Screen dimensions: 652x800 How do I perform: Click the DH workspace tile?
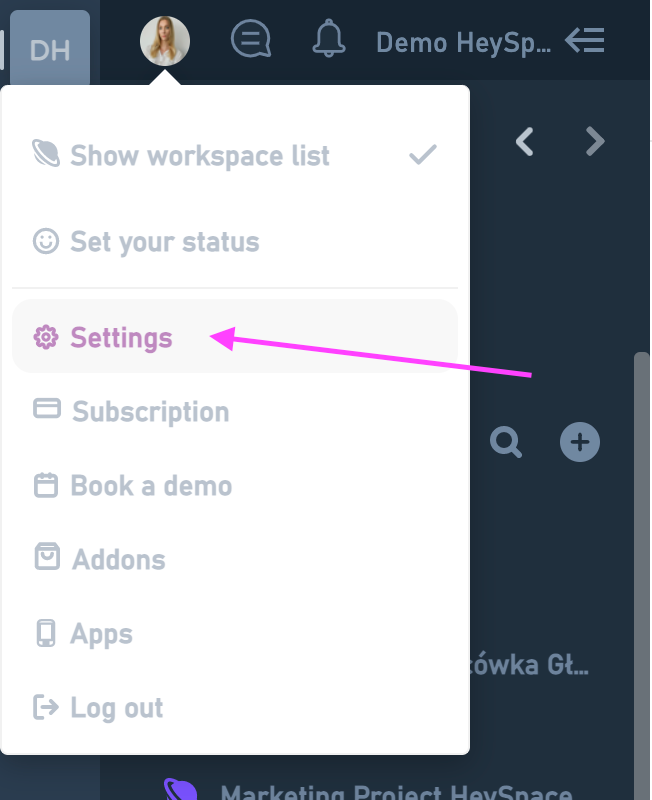click(x=50, y=49)
